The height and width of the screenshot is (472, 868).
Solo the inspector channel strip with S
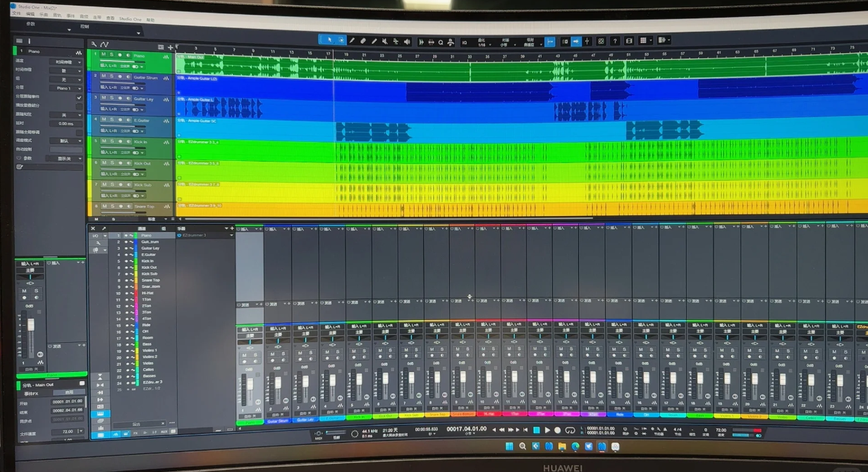coord(37,291)
